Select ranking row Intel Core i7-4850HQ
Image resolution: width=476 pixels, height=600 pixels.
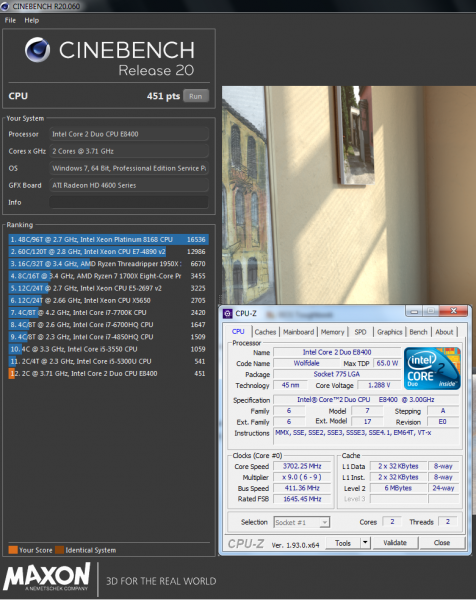108,337
